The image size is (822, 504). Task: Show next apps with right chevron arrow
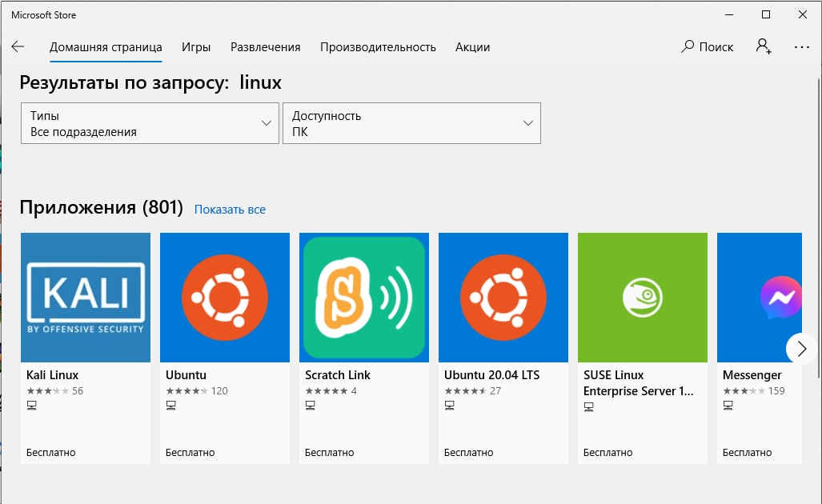pyautogui.click(x=801, y=348)
